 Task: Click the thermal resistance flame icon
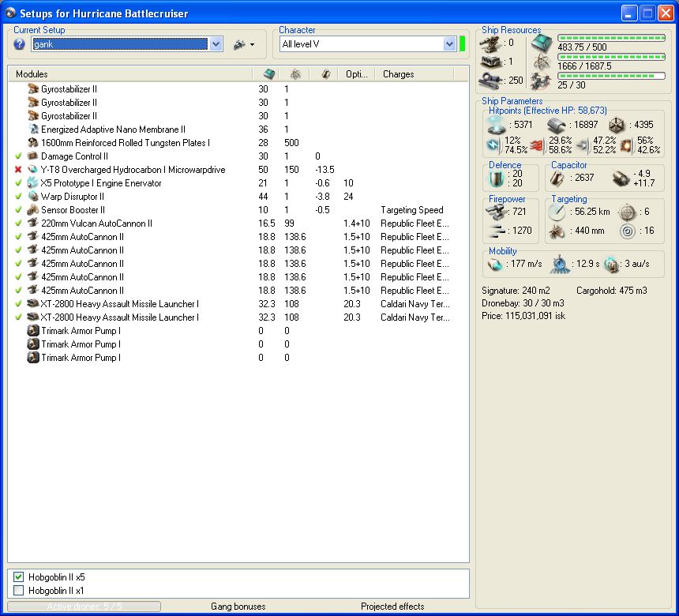tap(537, 145)
